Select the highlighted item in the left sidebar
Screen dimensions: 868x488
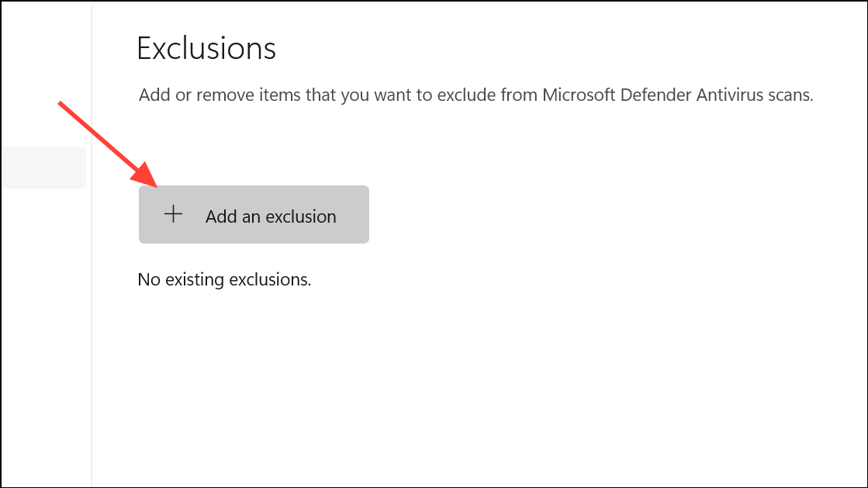tap(43, 168)
